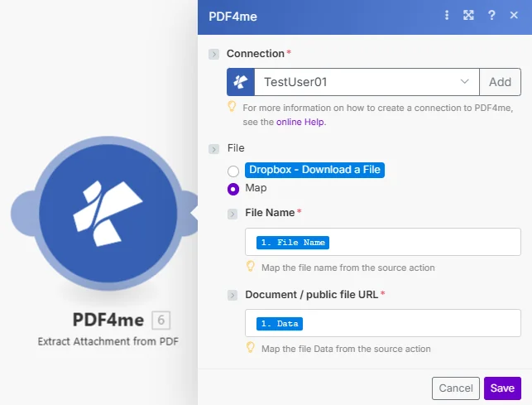Open the TestUser01 connection dropdown
532x405 pixels.
pyautogui.click(x=367, y=82)
